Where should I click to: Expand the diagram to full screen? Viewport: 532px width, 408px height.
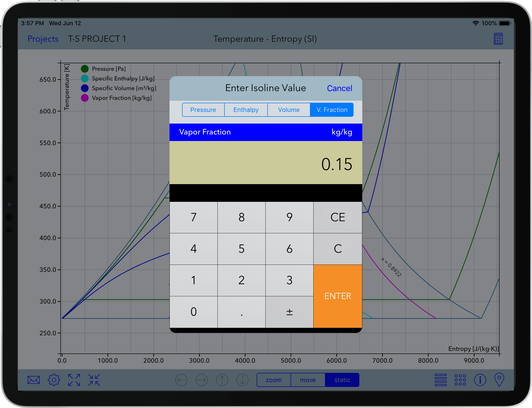(x=74, y=380)
